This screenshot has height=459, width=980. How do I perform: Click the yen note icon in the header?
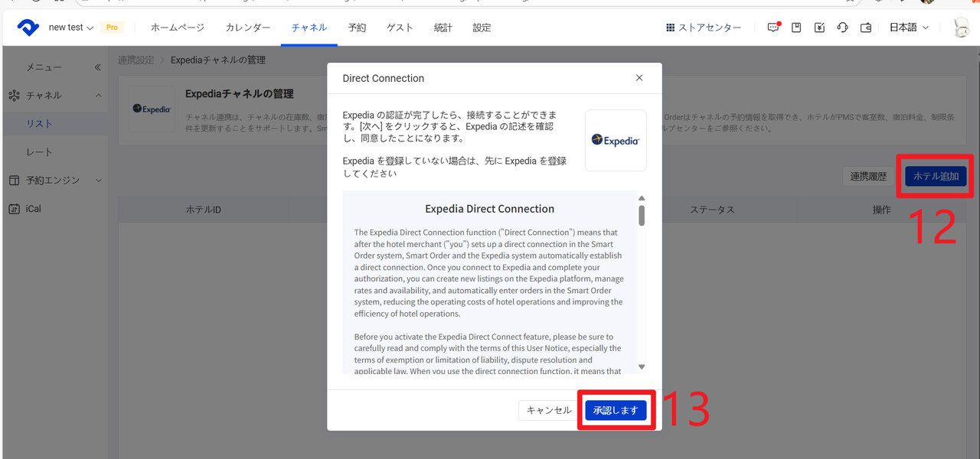point(819,28)
